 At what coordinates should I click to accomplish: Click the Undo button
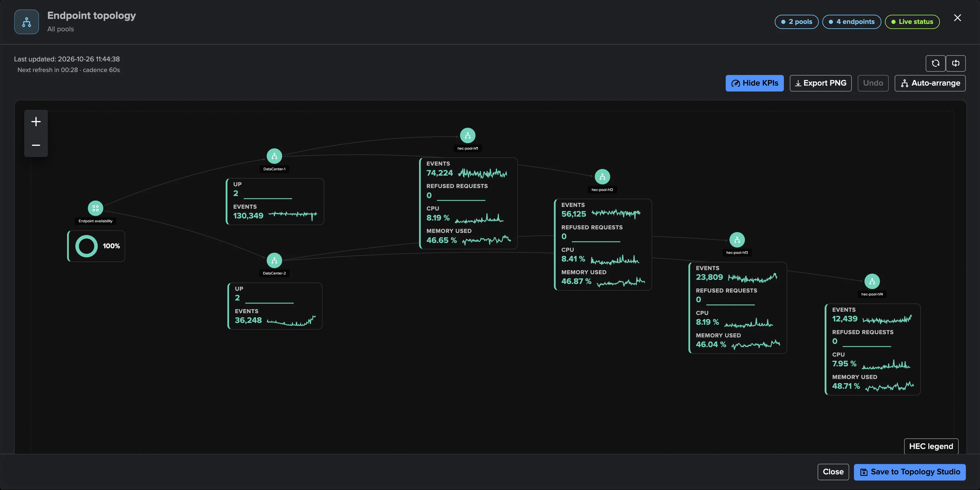point(873,83)
